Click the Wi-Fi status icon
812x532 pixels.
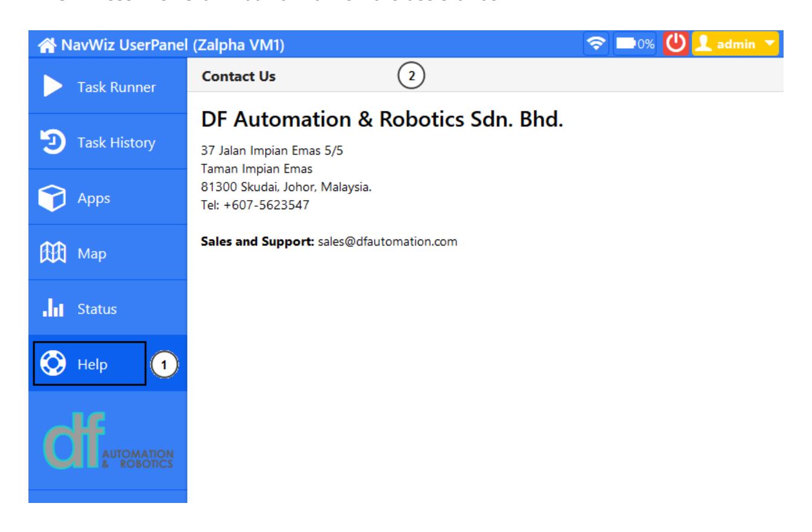(x=597, y=44)
